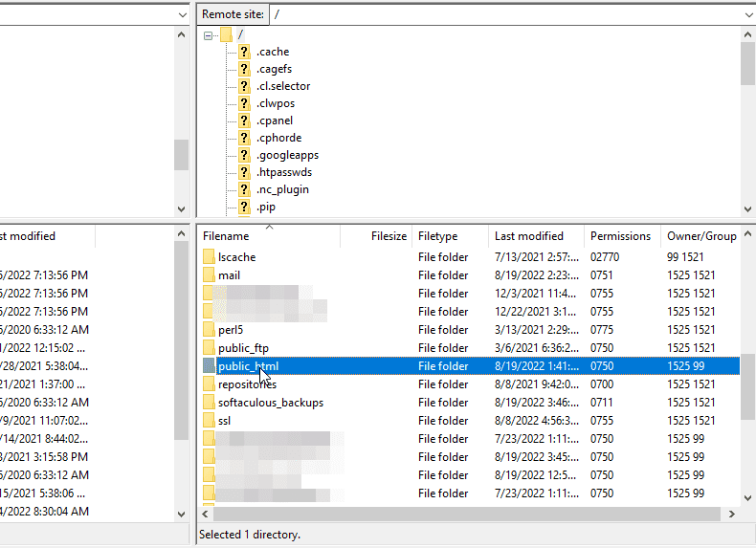The image size is (756, 548).
Task: Click the .clwpos question mark icon
Action: tap(244, 103)
